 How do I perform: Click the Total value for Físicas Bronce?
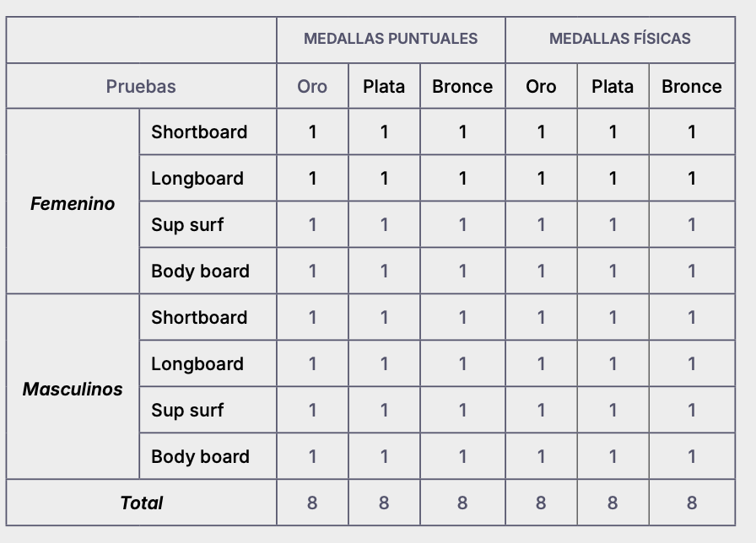[691, 503]
